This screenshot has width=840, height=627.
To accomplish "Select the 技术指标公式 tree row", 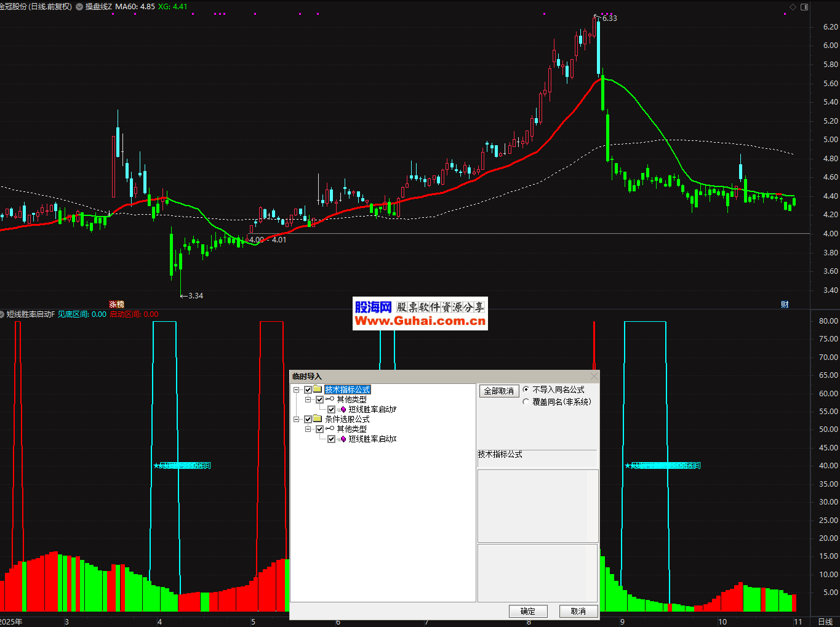I will point(348,389).
